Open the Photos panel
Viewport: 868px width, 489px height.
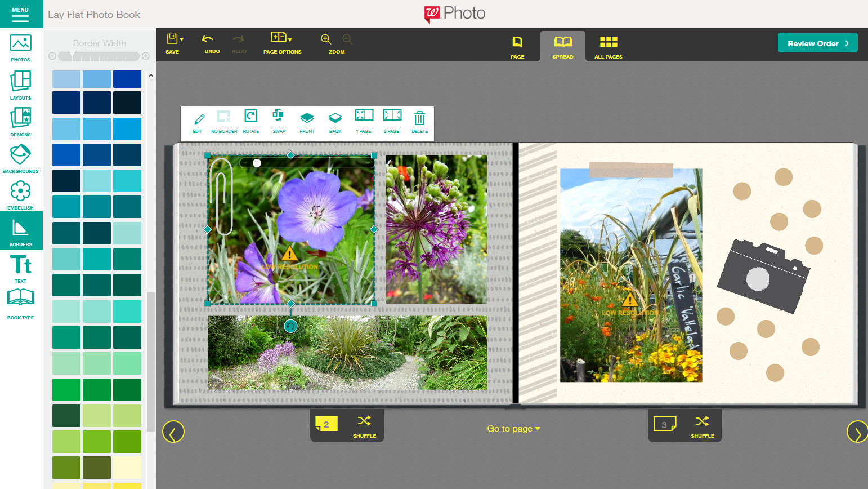click(x=21, y=47)
